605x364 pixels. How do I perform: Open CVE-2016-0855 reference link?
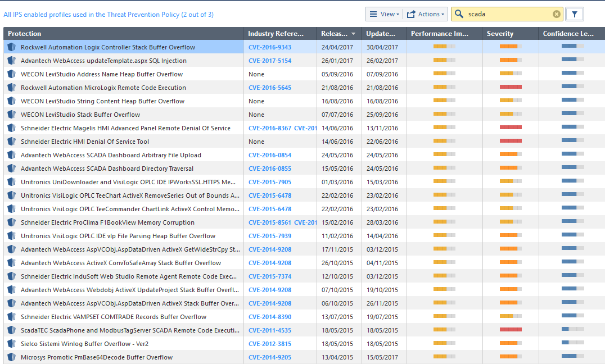[x=270, y=169]
